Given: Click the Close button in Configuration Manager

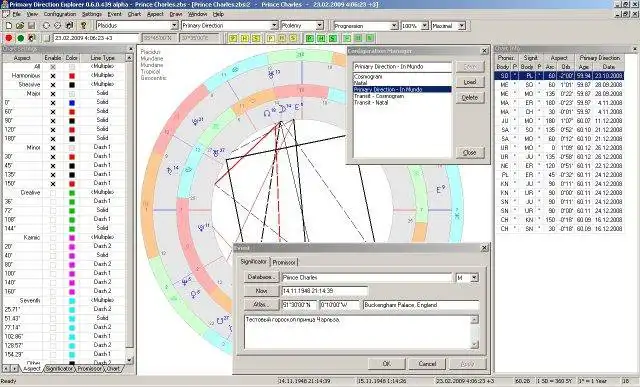Looking at the screenshot, I should pos(470,152).
